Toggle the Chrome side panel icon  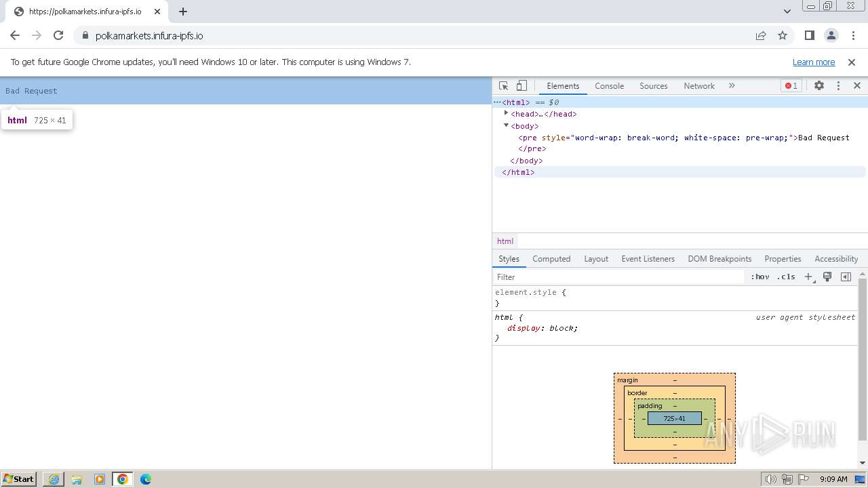(809, 35)
